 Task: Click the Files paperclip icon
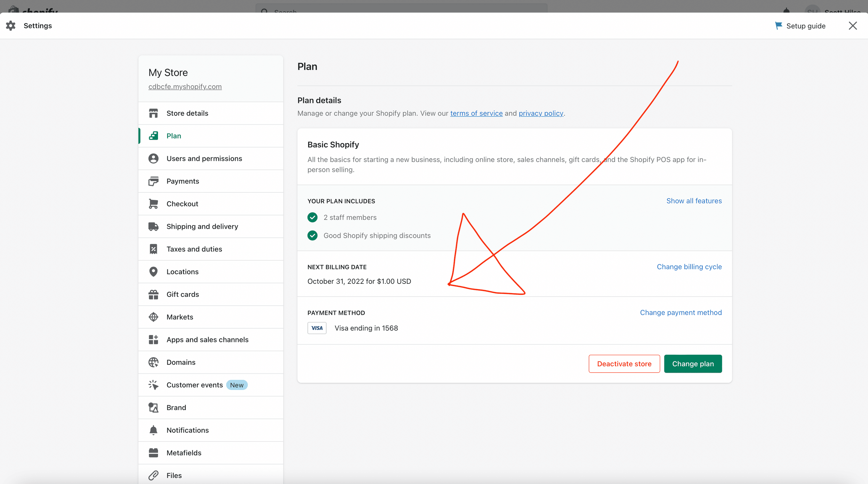(153, 475)
